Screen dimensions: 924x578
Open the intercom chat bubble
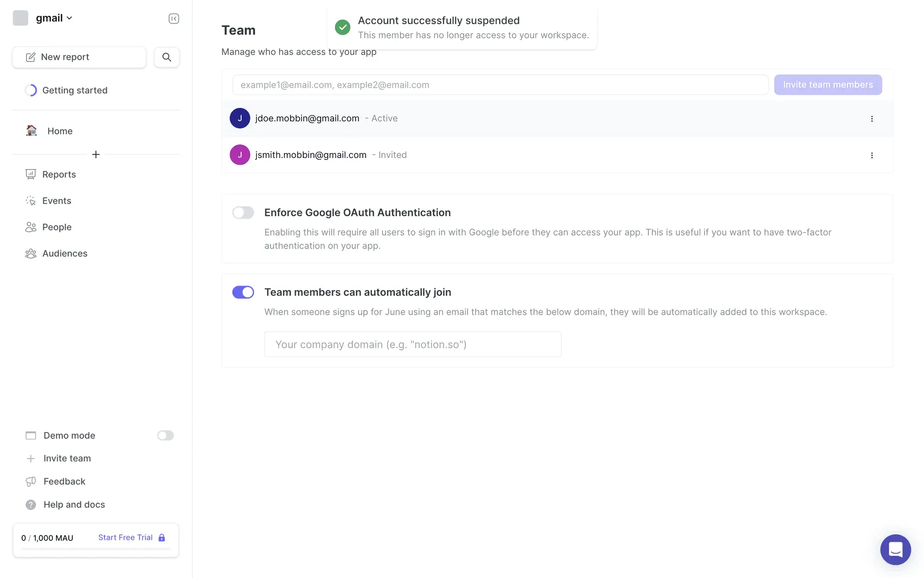pyautogui.click(x=895, y=549)
